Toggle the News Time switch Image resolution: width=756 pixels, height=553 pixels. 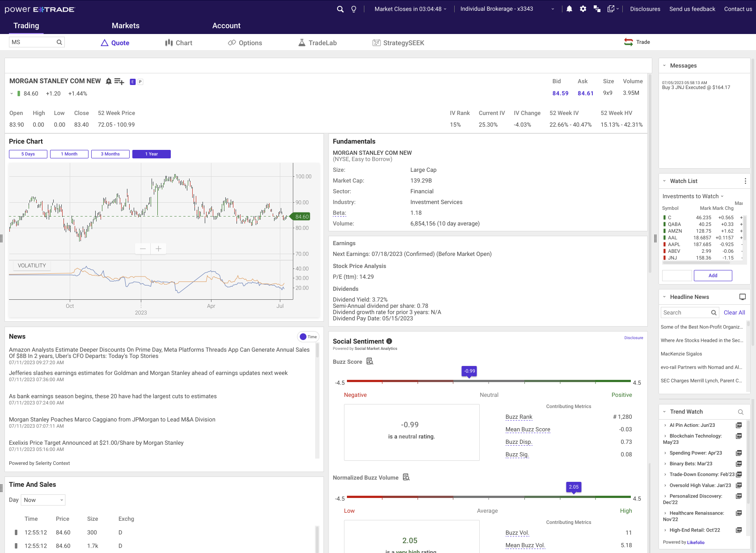click(x=308, y=337)
